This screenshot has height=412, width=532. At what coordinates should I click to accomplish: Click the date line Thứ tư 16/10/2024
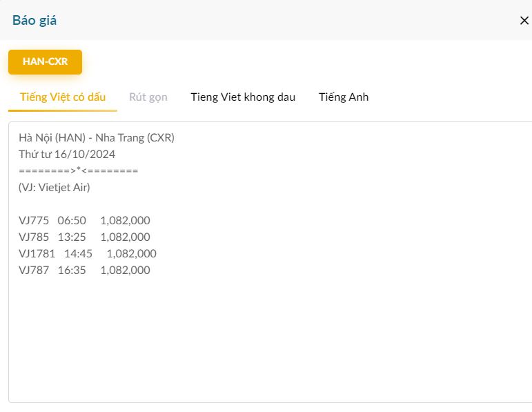[67, 154]
